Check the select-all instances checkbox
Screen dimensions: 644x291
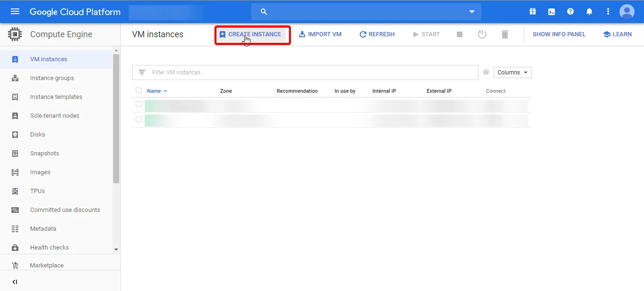click(x=138, y=90)
